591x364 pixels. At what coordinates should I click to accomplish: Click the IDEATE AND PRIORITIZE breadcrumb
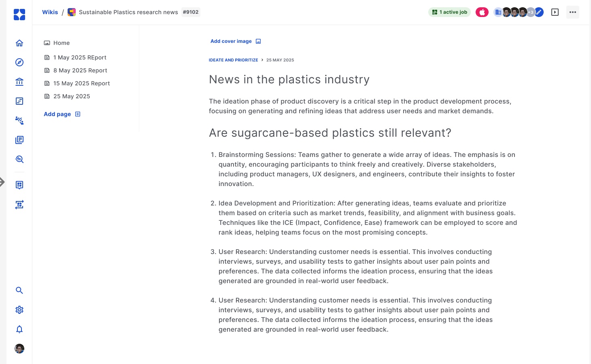click(234, 60)
